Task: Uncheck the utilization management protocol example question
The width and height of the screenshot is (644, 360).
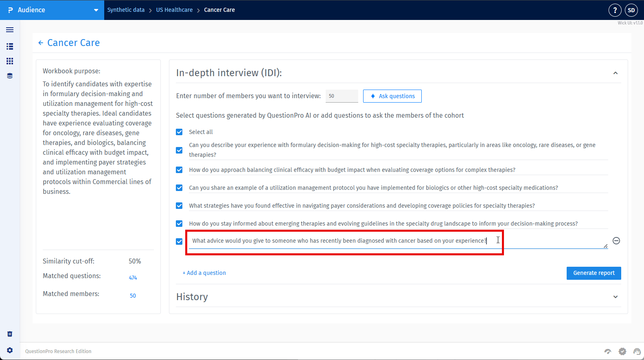Action: (x=179, y=188)
